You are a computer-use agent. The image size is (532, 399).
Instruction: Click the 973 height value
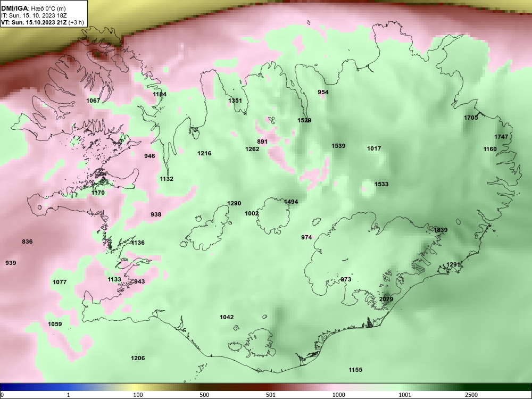346,279
